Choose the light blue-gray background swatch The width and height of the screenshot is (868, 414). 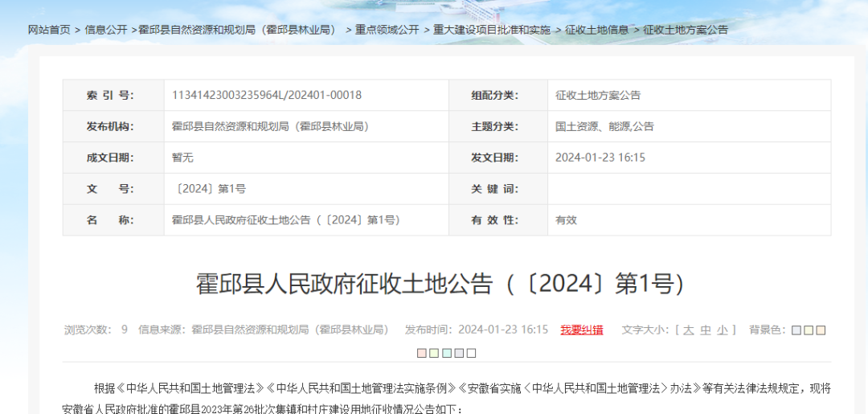pyautogui.click(x=796, y=330)
